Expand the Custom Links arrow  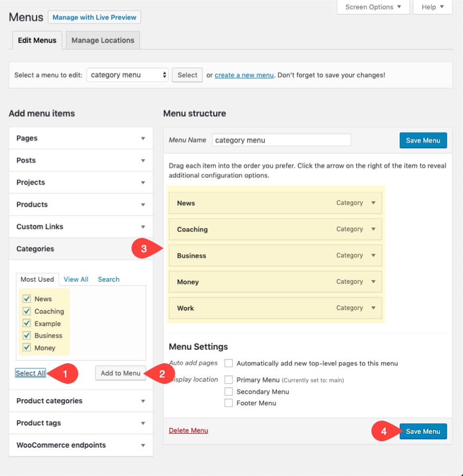coord(143,227)
